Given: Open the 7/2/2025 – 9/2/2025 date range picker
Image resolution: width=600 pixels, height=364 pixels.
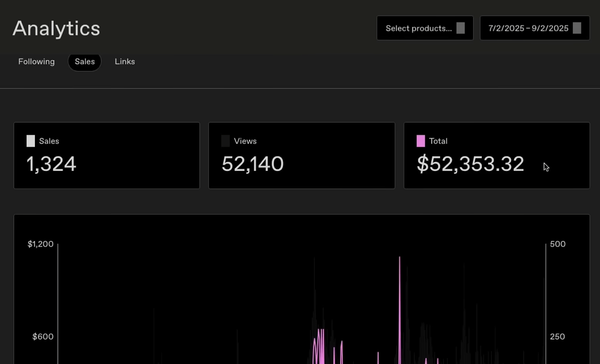Looking at the screenshot, I should click(x=528, y=28).
